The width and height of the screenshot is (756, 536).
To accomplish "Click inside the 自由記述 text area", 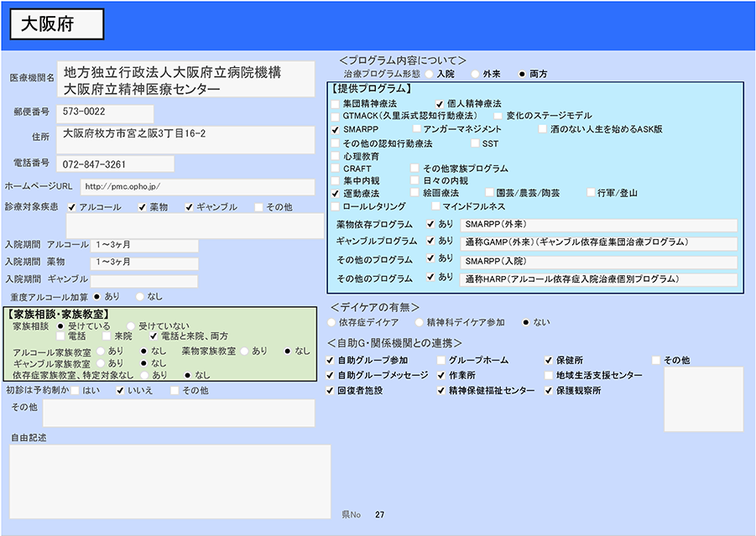I will 169,481.
